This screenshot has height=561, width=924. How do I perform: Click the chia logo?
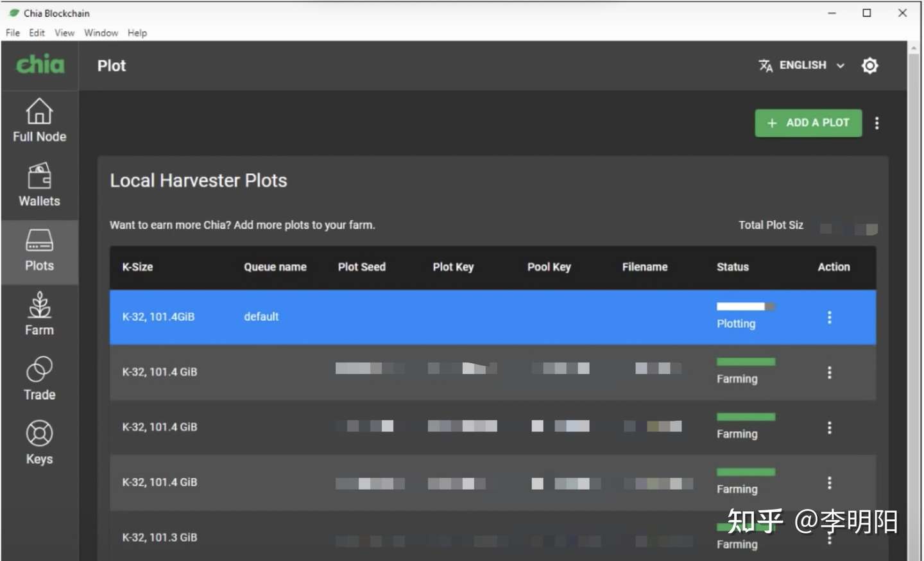(40, 64)
